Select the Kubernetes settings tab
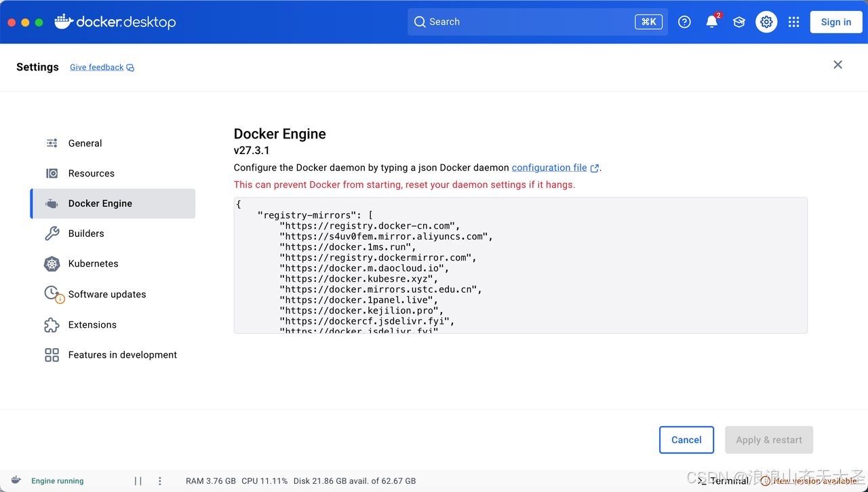The height and width of the screenshot is (492, 868). coord(113,263)
